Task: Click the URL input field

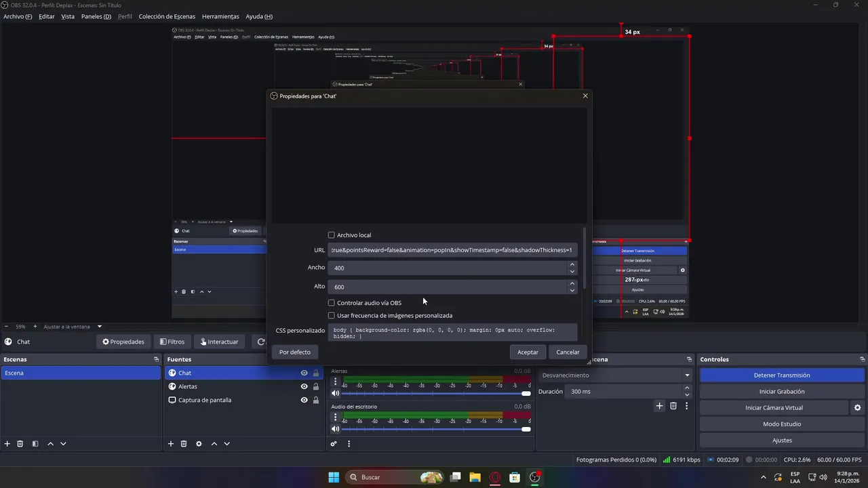Action: pos(452,250)
